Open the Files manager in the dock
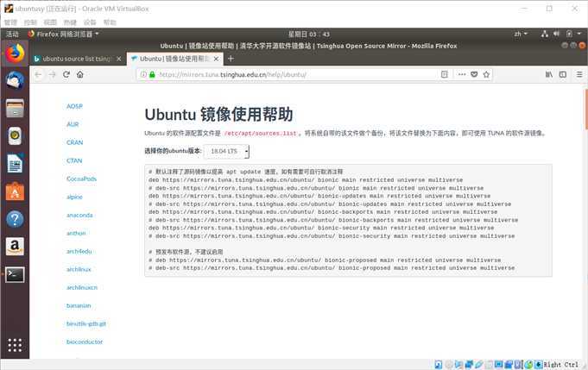The image size is (588, 370). [x=15, y=108]
